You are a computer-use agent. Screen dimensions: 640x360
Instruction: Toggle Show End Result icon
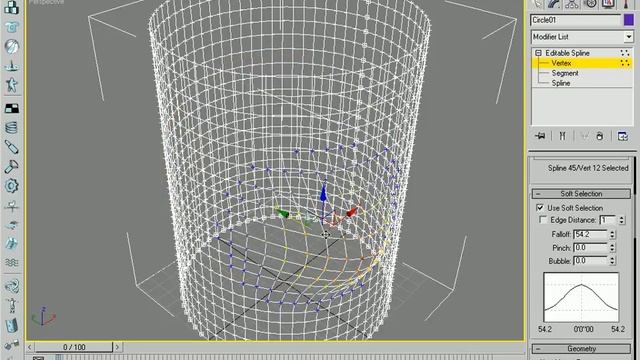coord(562,136)
